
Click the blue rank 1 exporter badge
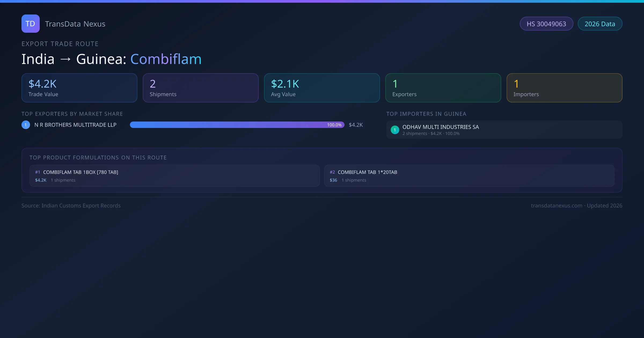(x=26, y=125)
